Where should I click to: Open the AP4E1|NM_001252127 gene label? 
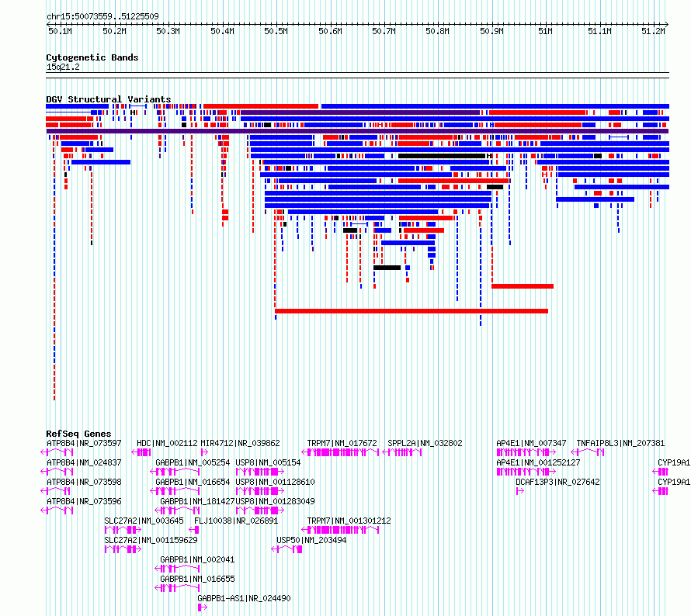(538, 462)
